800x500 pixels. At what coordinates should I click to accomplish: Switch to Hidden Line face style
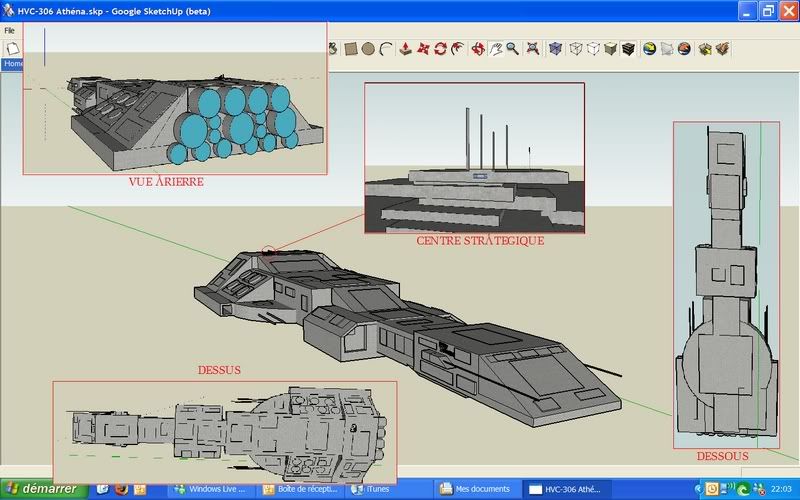[x=593, y=49]
